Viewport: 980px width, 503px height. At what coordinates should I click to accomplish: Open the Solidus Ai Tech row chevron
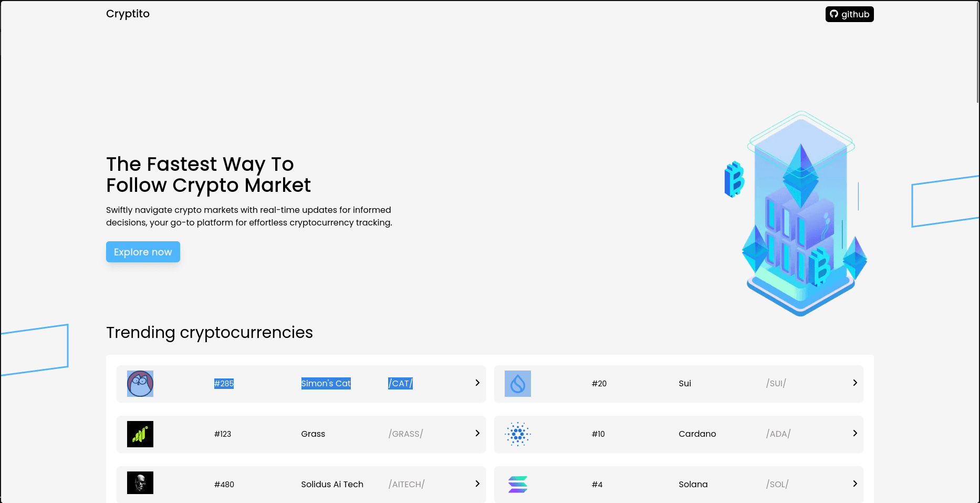477,484
